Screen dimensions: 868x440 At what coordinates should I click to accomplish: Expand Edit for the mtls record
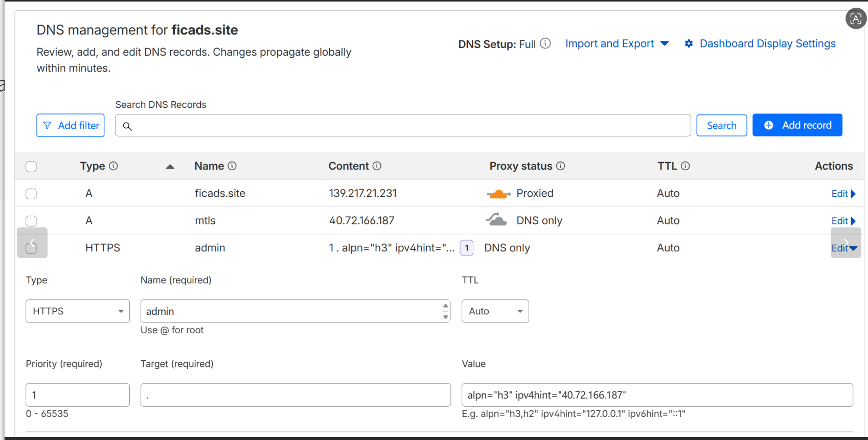(843, 221)
